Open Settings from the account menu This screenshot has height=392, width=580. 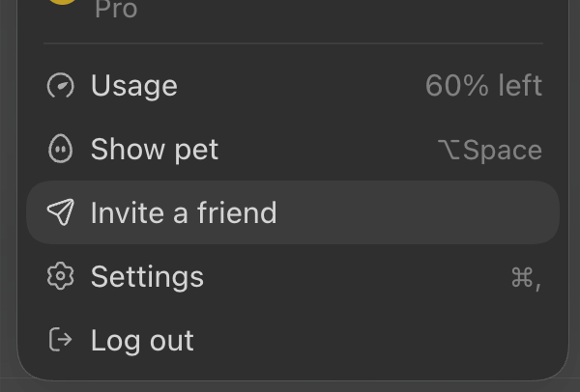coord(293,276)
